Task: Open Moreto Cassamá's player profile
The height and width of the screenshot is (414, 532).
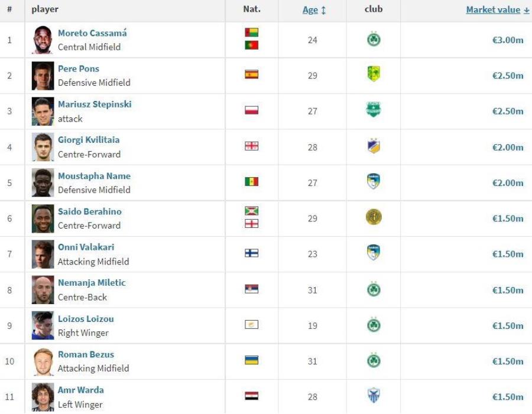Action: 92,33
